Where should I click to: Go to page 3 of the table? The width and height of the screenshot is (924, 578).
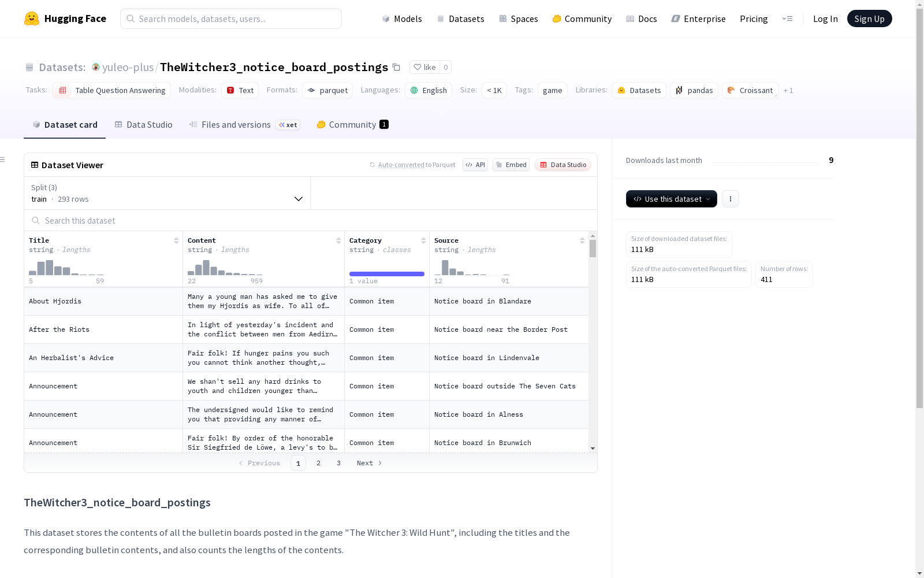coord(338,463)
